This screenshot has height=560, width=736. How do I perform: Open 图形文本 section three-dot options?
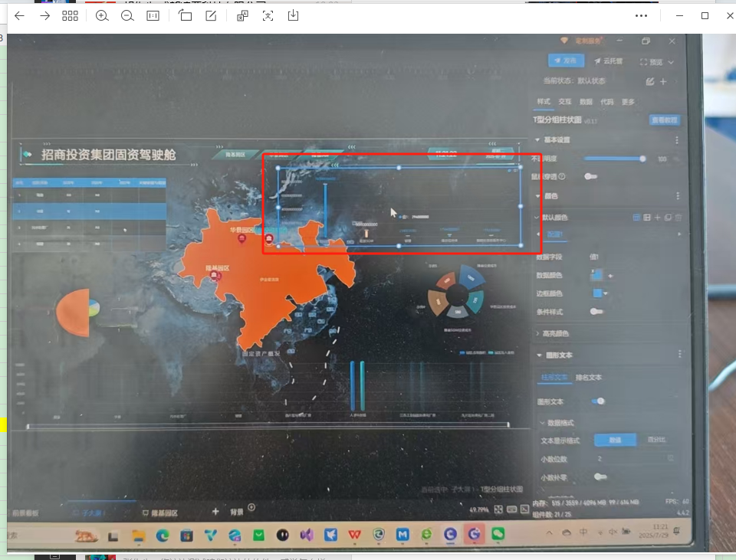click(x=680, y=354)
